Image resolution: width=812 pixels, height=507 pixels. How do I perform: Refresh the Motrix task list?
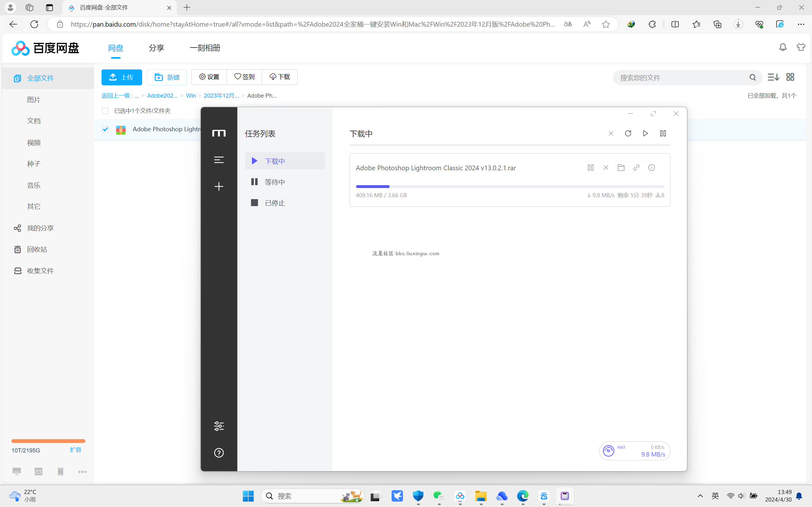(x=628, y=133)
